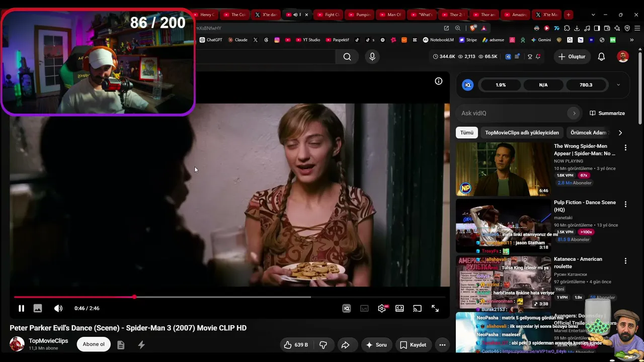
Task: Open options for The Wrong Spider-Men video
Action: (x=625, y=148)
